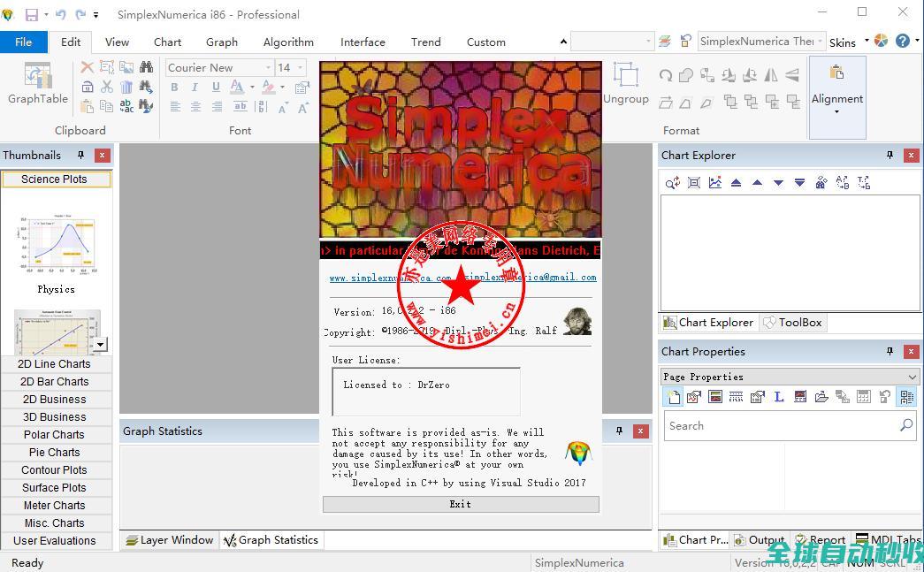
Task: Toggle Italic formatting in Font group
Action: [195, 87]
